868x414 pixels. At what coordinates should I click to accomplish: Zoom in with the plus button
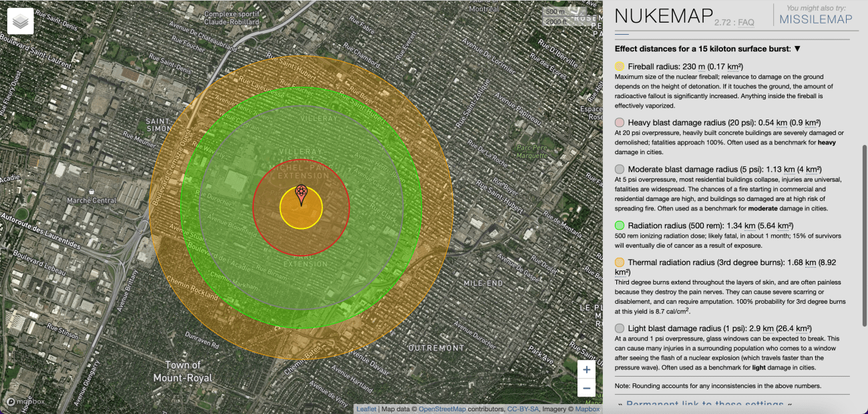586,369
